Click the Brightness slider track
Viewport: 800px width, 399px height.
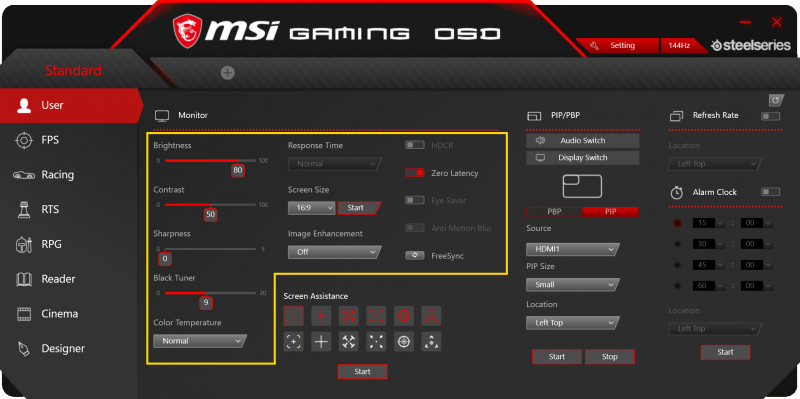210,161
